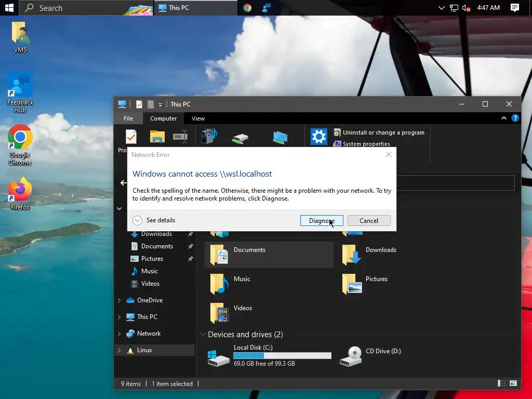Viewport: 532px width, 399px height.
Task: Select the Pictures folder in main pane
Action: pyautogui.click(x=365, y=284)
